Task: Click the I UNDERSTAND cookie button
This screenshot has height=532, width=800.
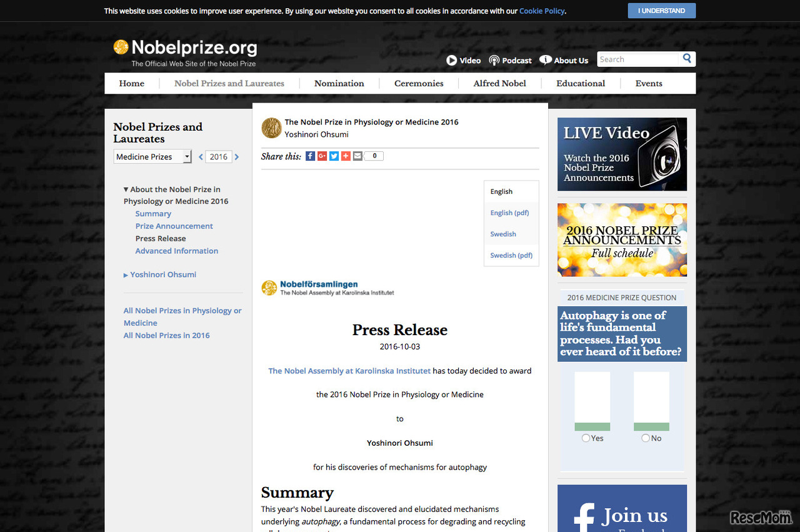Action: pos(662,11)
